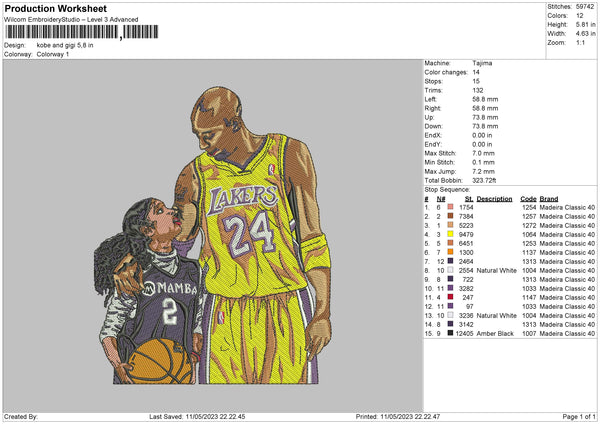The height and width of the screenshot is (424, 600).
Task: Click the total bobbin value '323.72ft'
Action: [x=484, y=180]
